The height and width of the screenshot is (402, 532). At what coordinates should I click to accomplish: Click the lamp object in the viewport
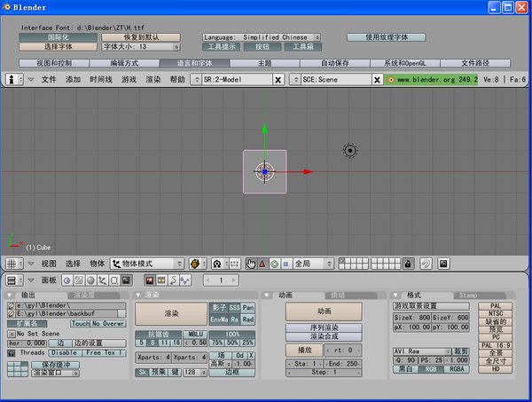tap(351, 151)
